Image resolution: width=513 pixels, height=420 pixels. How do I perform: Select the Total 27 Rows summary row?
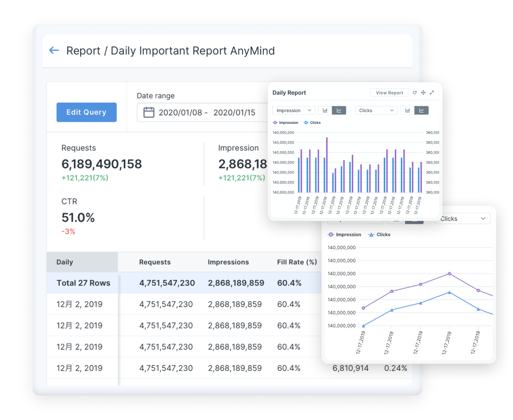point(83,283)
